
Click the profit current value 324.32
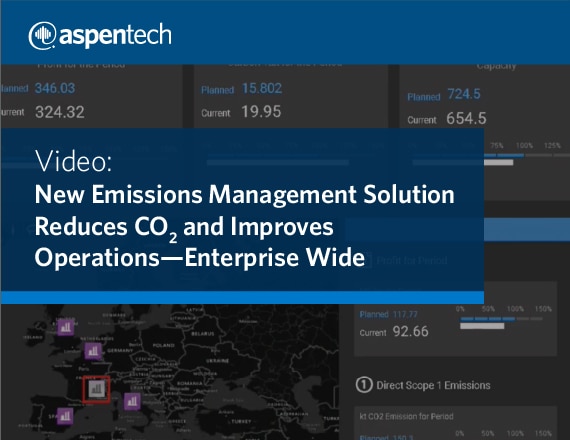tap(60, 112)
